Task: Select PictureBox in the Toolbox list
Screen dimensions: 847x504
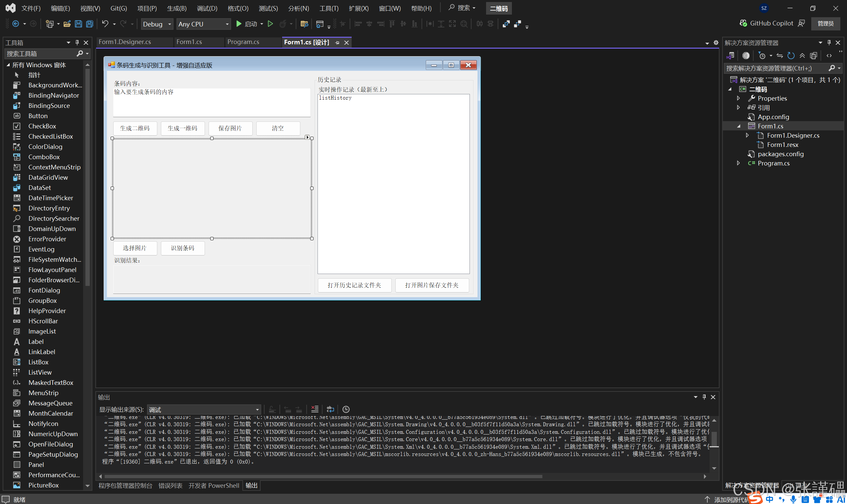Action: pos(43,485)
